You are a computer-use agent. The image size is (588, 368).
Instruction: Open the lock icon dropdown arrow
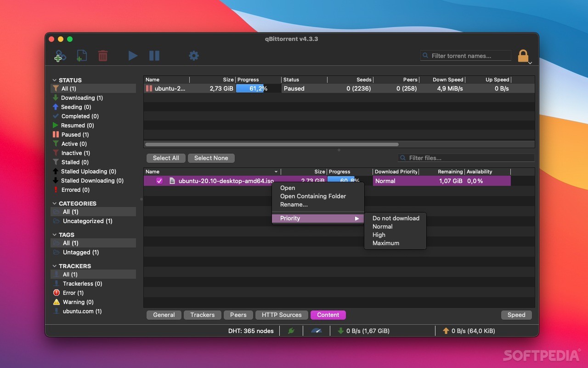click(530, 63)
